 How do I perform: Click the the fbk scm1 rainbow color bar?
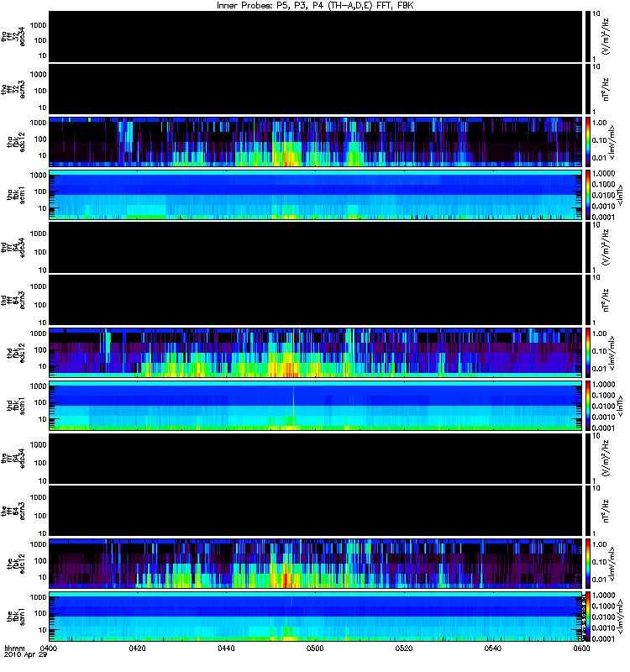tap(587, 617)
